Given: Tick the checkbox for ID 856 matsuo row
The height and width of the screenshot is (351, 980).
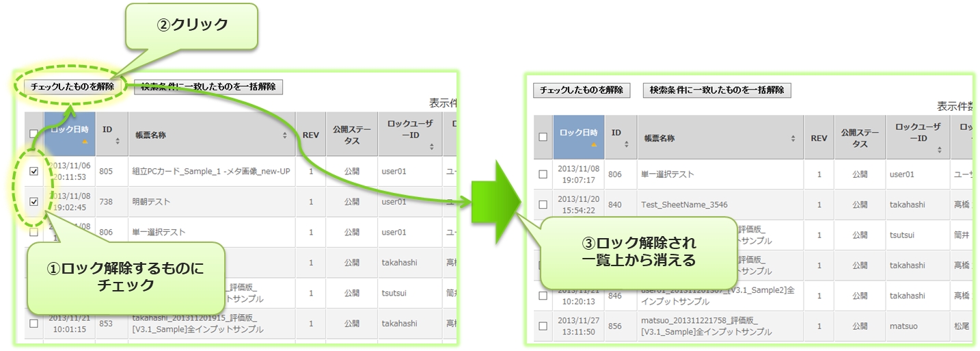Looking at the screenshot, I should (x=543, y=326).
